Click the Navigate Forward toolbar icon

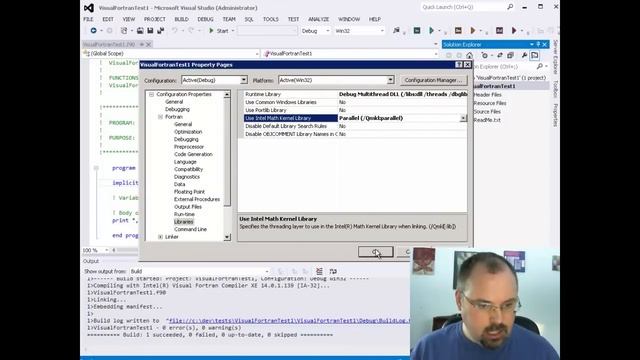click(x=109, y=31)
